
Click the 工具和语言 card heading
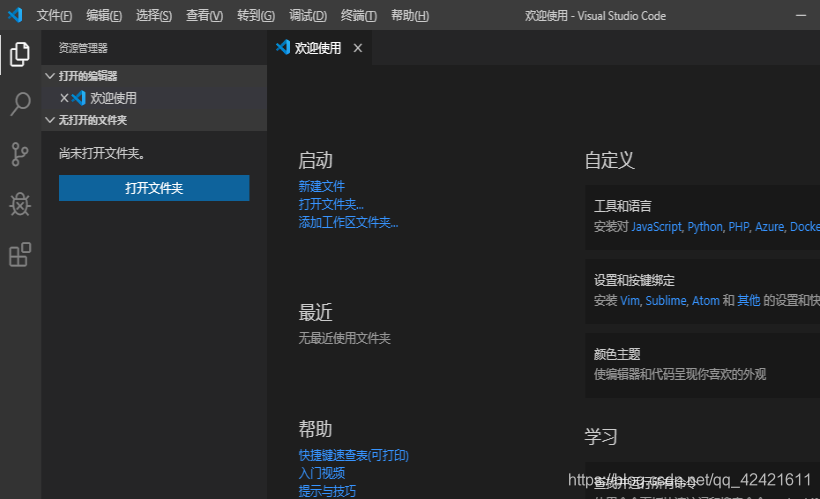point(622,206)
